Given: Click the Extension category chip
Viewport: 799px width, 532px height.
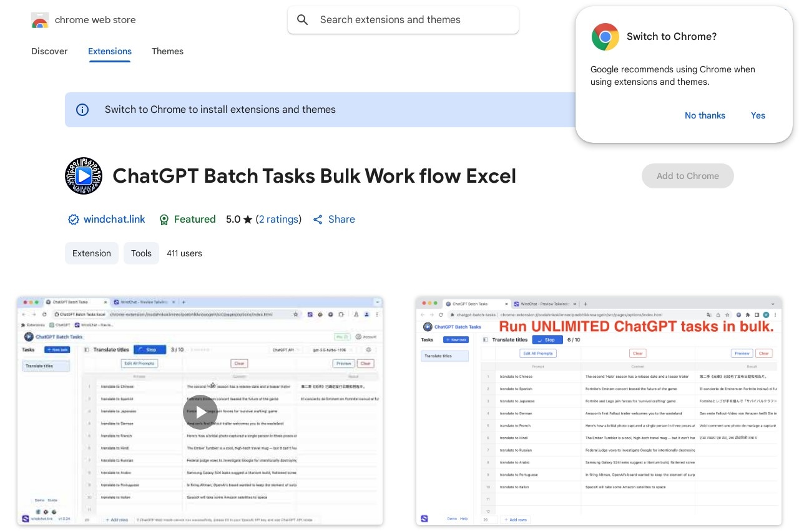Looking at the screenshot, I should tap(92, 253).
